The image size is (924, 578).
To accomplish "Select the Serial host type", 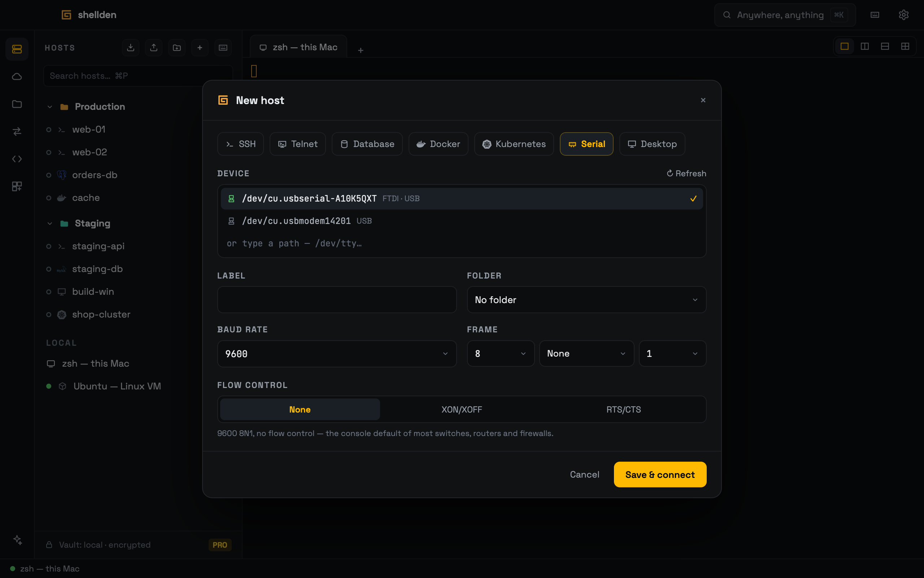I will pyautogui.click(x=587, y=144).
